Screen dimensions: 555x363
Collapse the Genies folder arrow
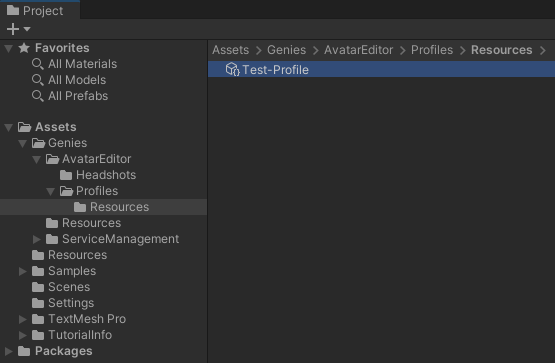point(23,143)
